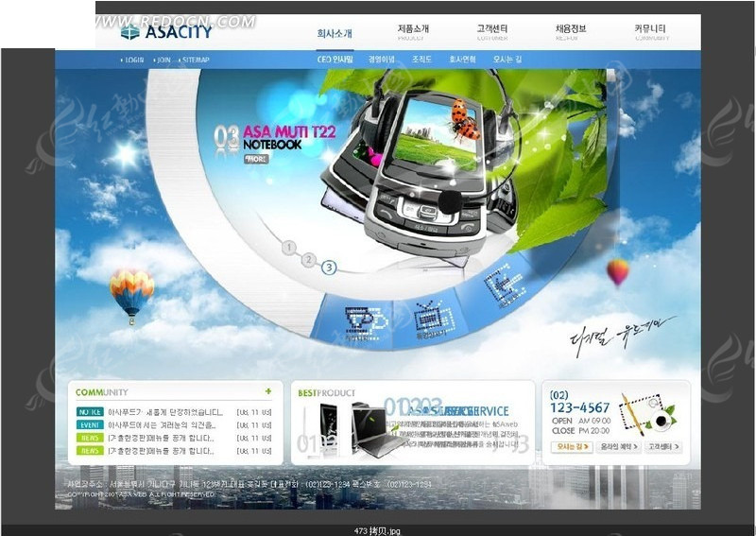Click the MORE button under ASA MUTI T22
This screenshot has height=536, width=756.
pyautogui.click(x=256, y=159)
